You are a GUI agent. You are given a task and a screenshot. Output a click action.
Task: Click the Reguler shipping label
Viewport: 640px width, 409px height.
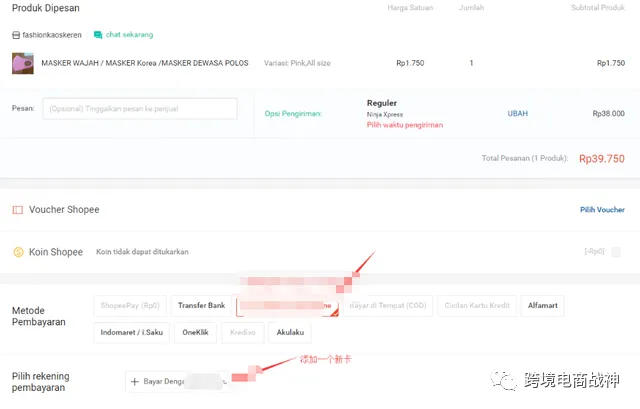click(x=382, y=103)
